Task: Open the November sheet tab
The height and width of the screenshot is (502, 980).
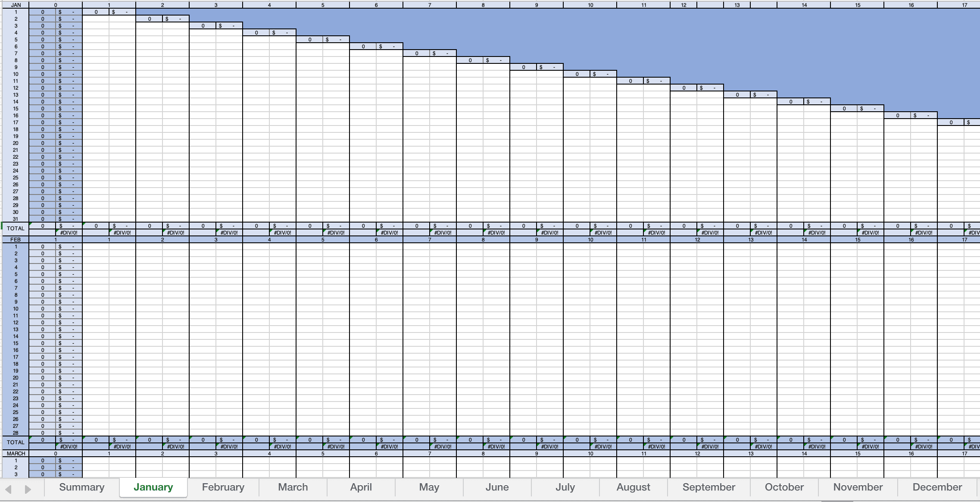Action: (x=858, y=487)
